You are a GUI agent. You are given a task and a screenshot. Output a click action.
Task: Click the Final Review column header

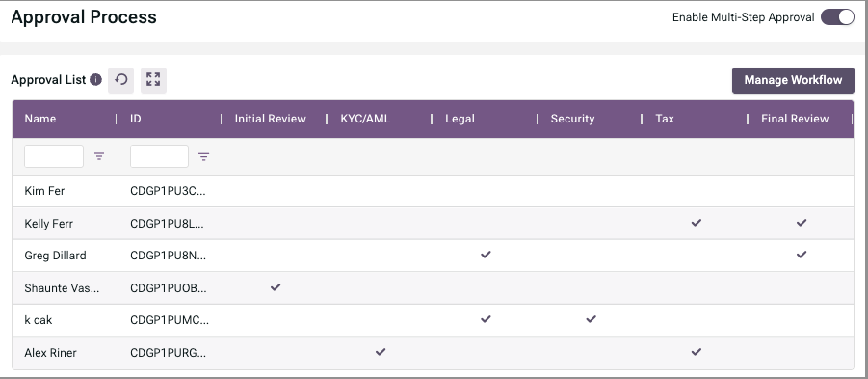tap(795, 119)
